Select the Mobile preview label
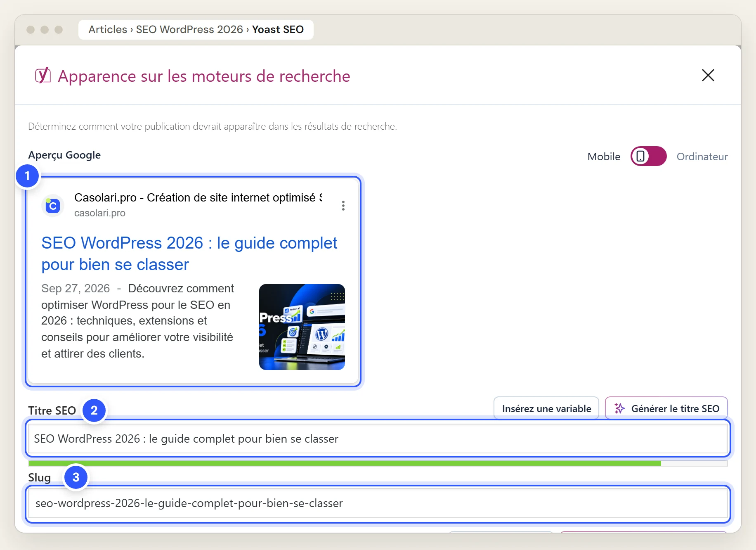The width and height of the screenshot is (756, 550). [x=603, y=156]
